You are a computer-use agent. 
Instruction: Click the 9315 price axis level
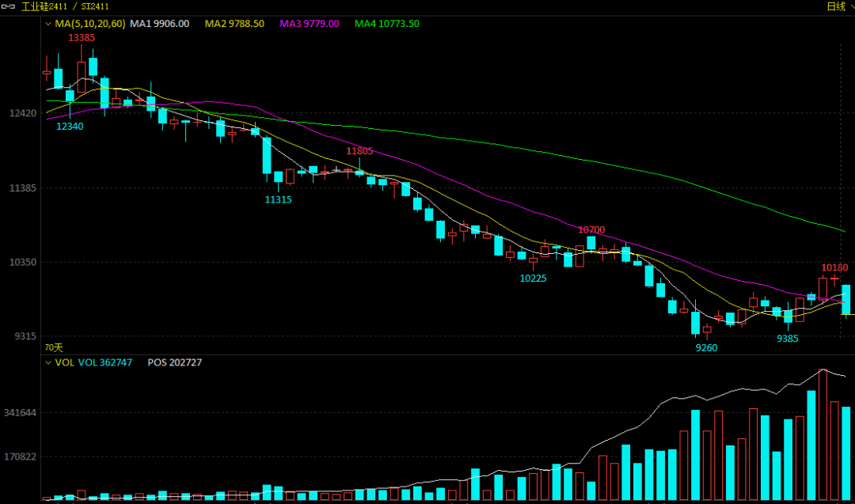25,336
